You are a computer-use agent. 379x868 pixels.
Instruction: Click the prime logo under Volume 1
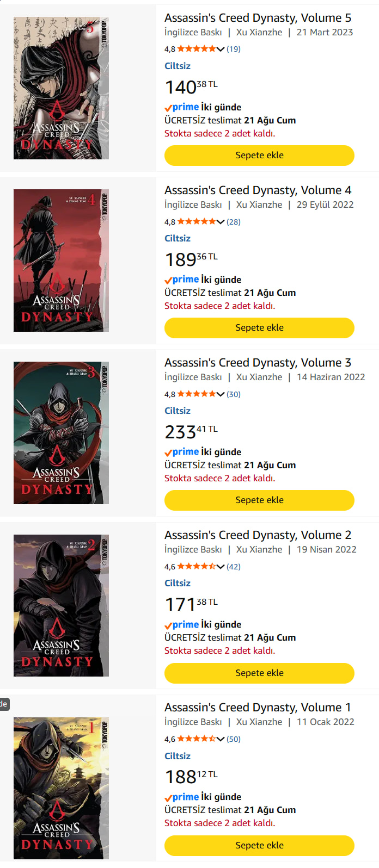pos(182,797)
